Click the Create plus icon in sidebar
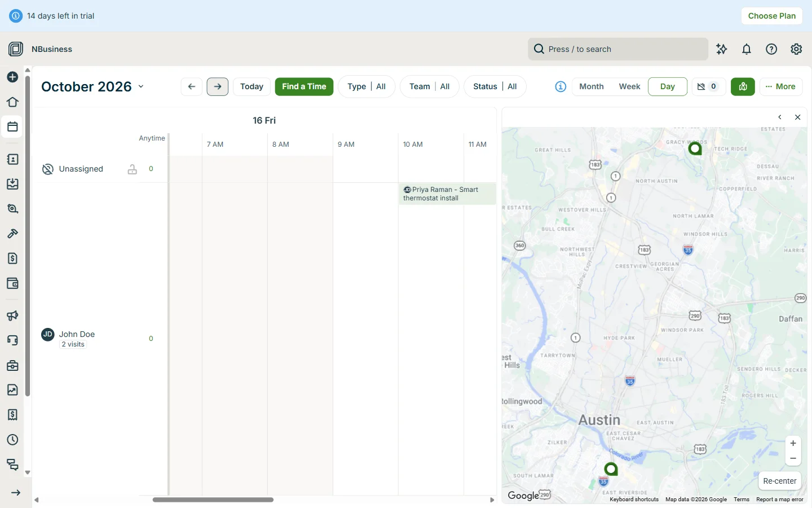Viewport: 812px width, 508px height. click(x=12, y=77)
